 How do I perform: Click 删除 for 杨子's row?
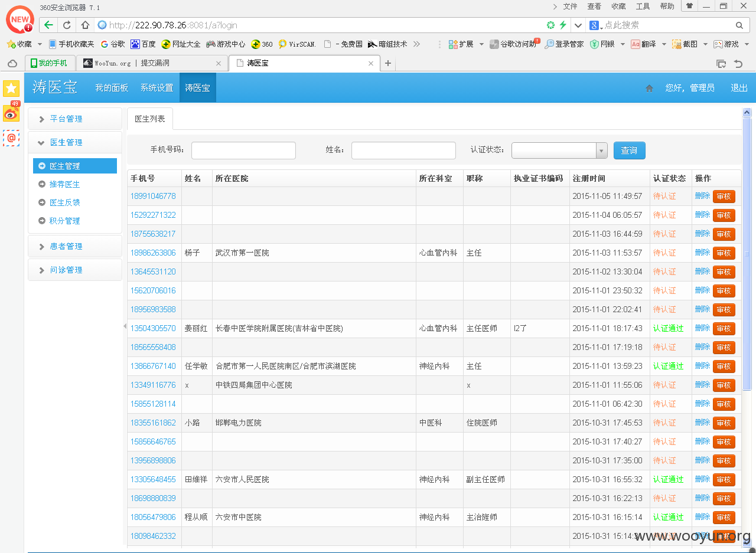pyautogui.click(x=702, y=253)
